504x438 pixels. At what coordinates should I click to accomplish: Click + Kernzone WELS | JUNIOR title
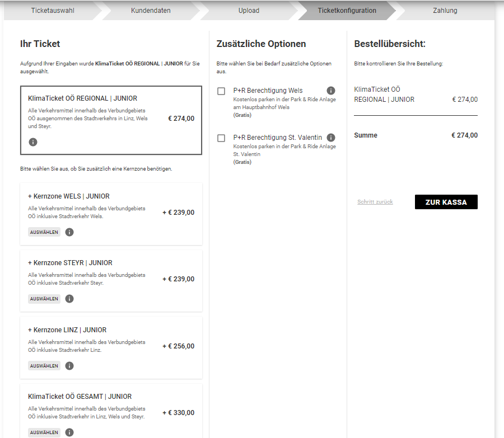pyautogui.click(x=69, y=196)
